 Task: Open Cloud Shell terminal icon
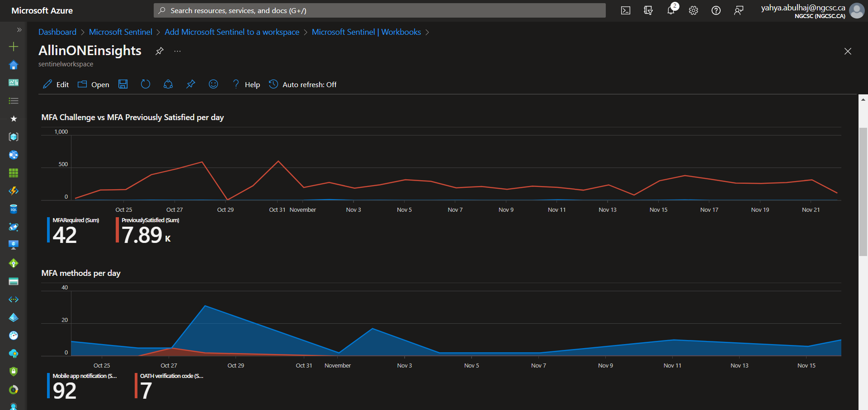click(x=626, y=10)
